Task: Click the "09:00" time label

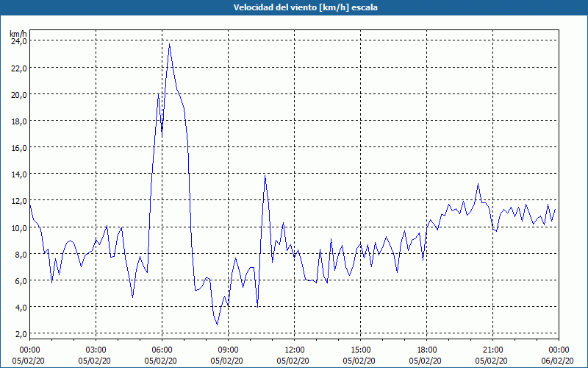Action: (x=228, y=350)
